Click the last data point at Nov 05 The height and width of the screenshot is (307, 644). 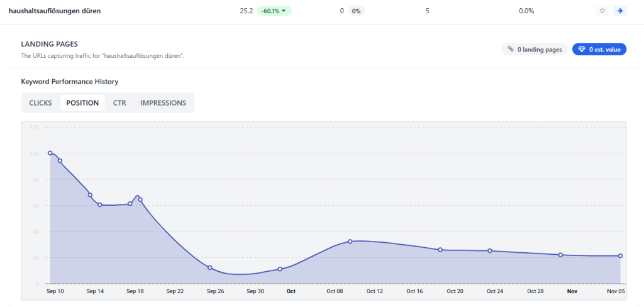point(621,255)
